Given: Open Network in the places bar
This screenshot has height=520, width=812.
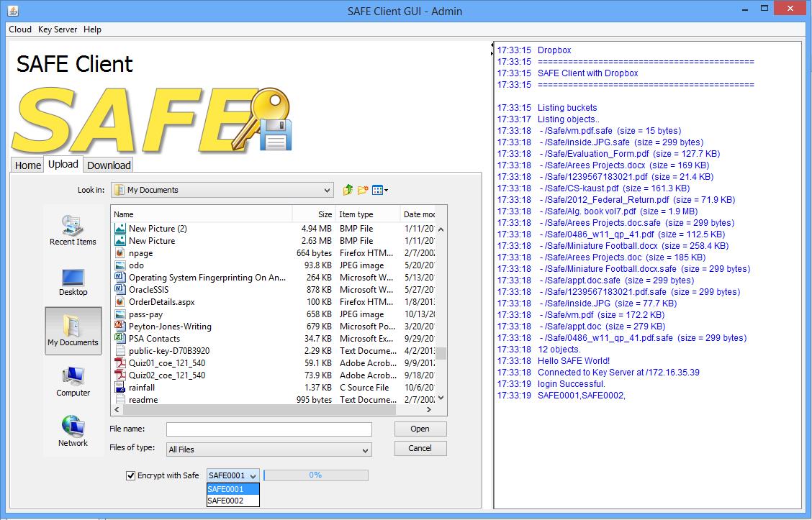Looking at the screenshot, I should click(73, 432).
